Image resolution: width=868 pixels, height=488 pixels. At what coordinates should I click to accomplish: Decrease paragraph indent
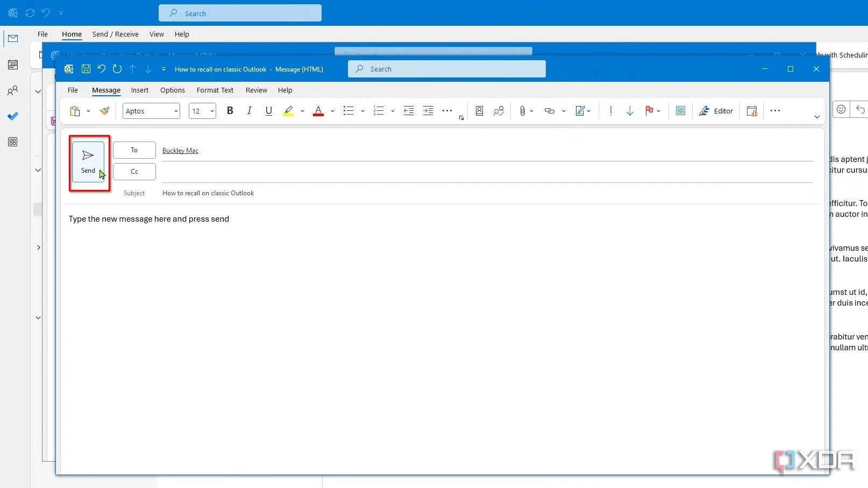coord(409,111)
